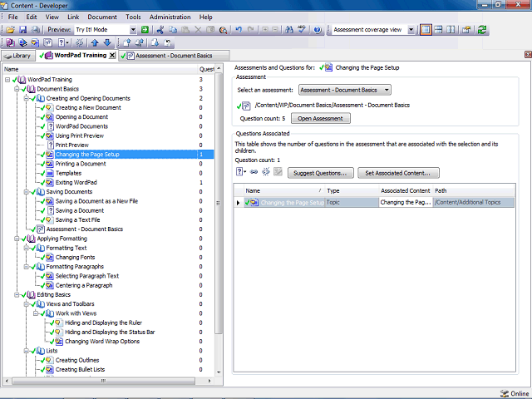Image resolution: width=532 pixels, height=399 pixels.
Task: Click the Check In document icon
Action: (127, 42)
